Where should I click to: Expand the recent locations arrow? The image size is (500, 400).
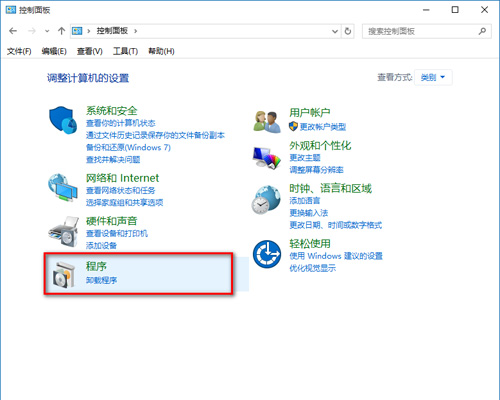tap(47, 31)
